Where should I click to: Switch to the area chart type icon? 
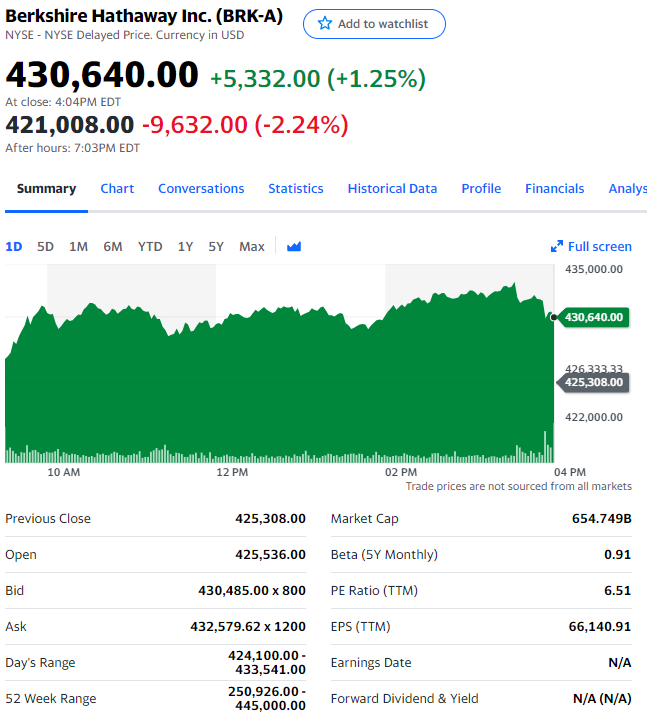point(294,247)
